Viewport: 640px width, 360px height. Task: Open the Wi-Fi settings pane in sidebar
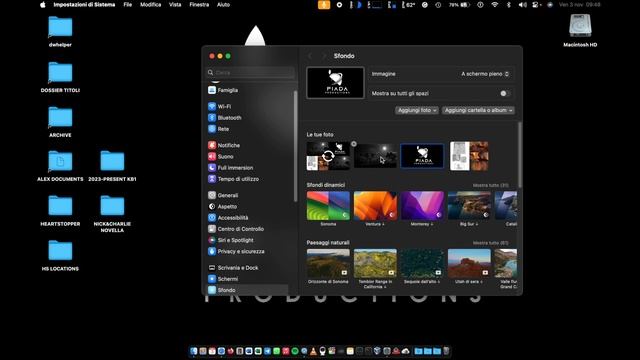(220, 107)
